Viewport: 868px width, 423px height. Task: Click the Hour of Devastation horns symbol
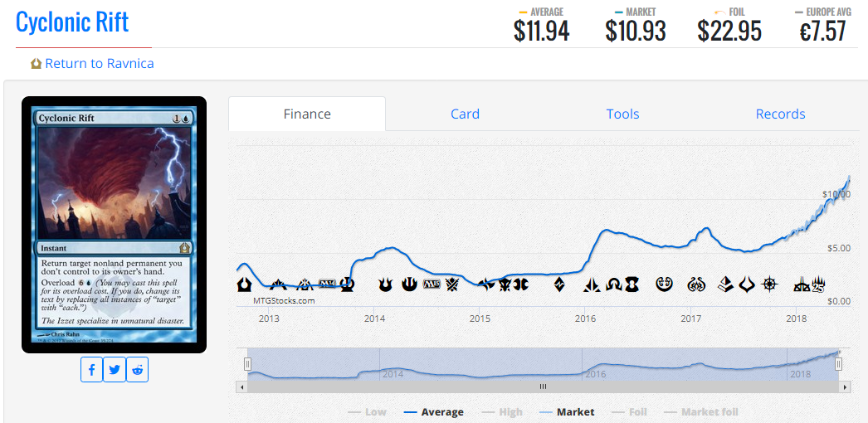tap(748, 284)
